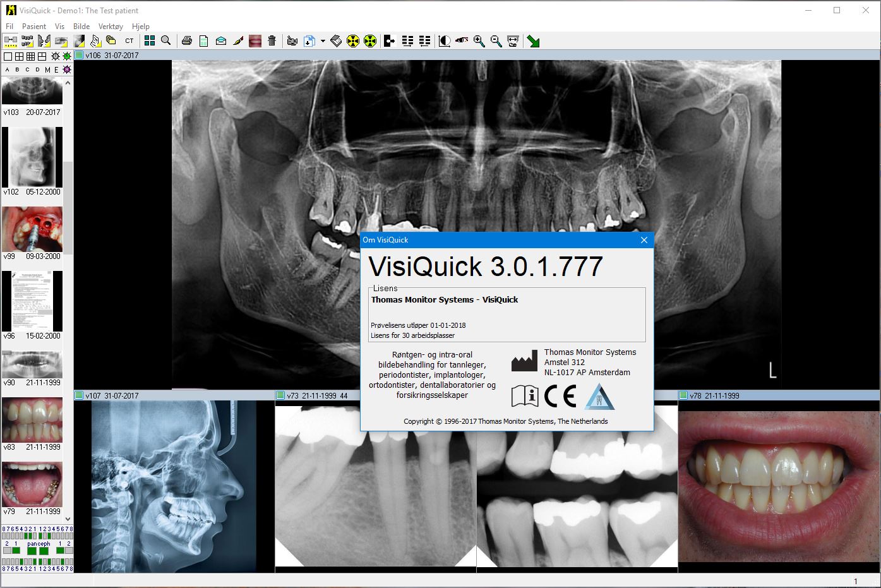
Task: Toggle filter letter E
Action: click(56, 69)
